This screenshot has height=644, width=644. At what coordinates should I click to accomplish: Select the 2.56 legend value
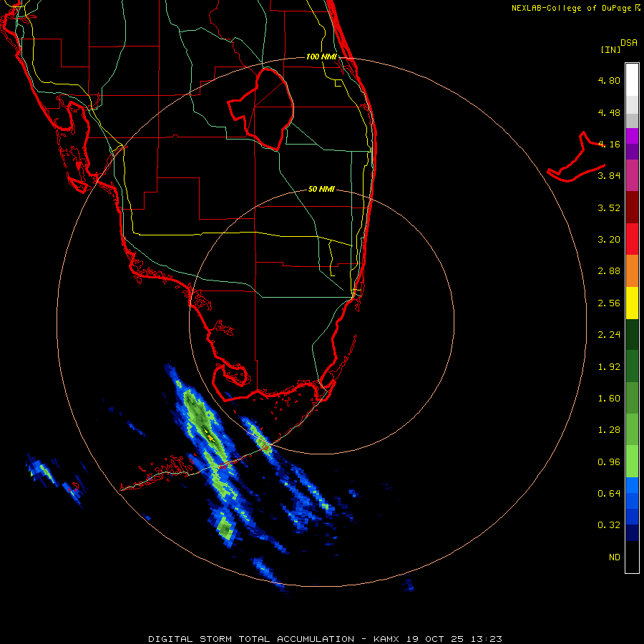click(x=609, y=303)
